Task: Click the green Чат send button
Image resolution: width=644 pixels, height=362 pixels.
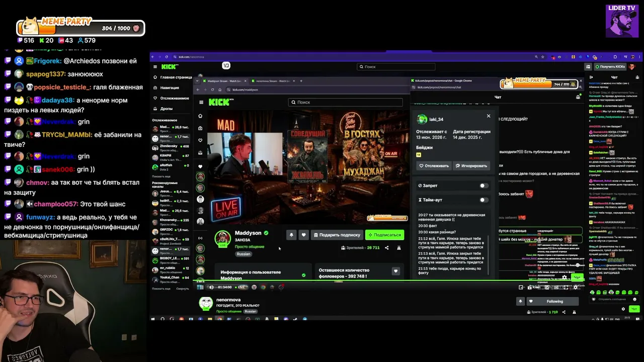Action: click(x=634, y=309)
